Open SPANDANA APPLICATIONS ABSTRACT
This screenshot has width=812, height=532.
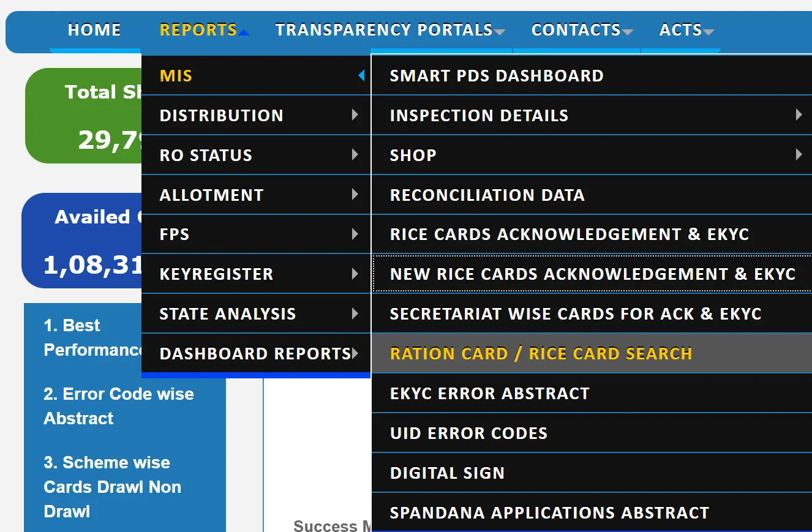[592, 512]
